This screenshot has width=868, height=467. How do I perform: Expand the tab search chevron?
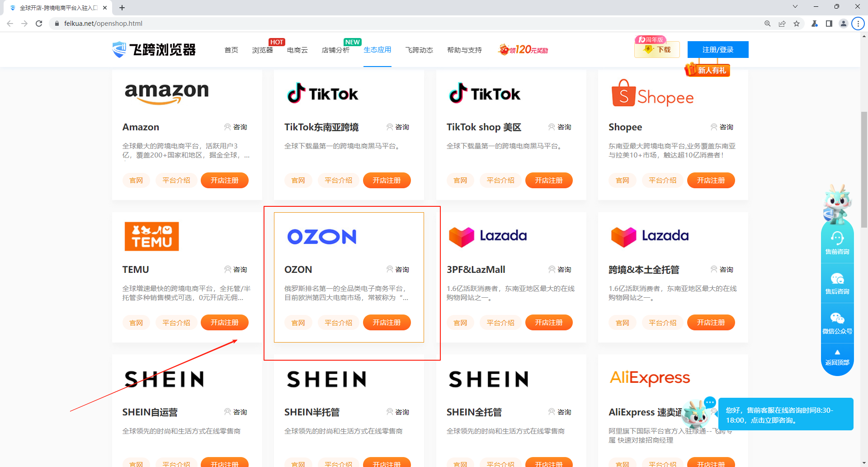tap(795, 6)
